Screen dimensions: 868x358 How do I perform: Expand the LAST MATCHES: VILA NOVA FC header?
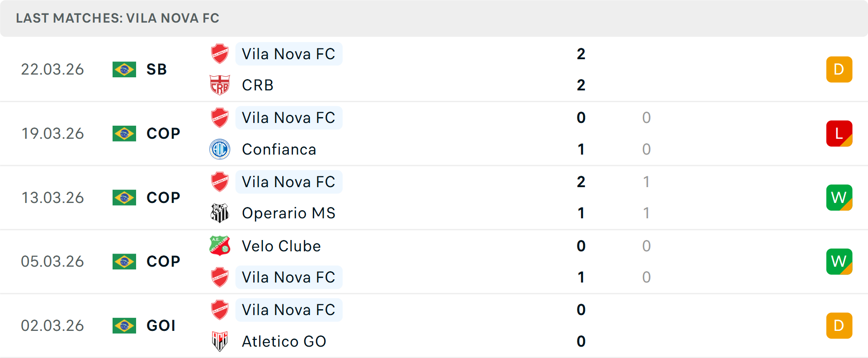[117, 18]
